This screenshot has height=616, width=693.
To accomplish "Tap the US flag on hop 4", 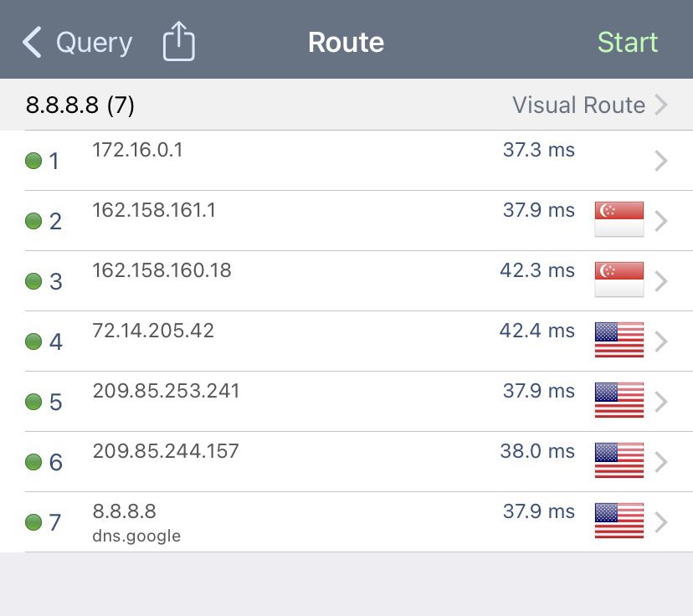I will coord(619,340).
